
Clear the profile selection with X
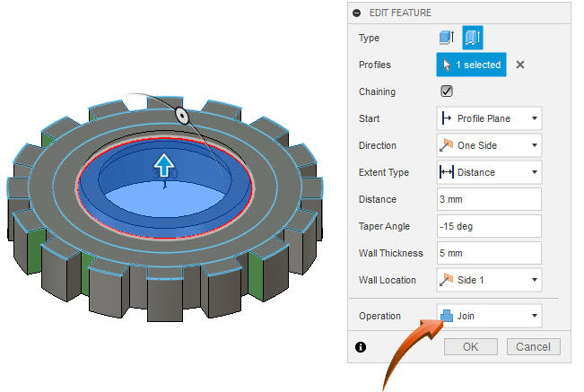click(x=520, y=65)
